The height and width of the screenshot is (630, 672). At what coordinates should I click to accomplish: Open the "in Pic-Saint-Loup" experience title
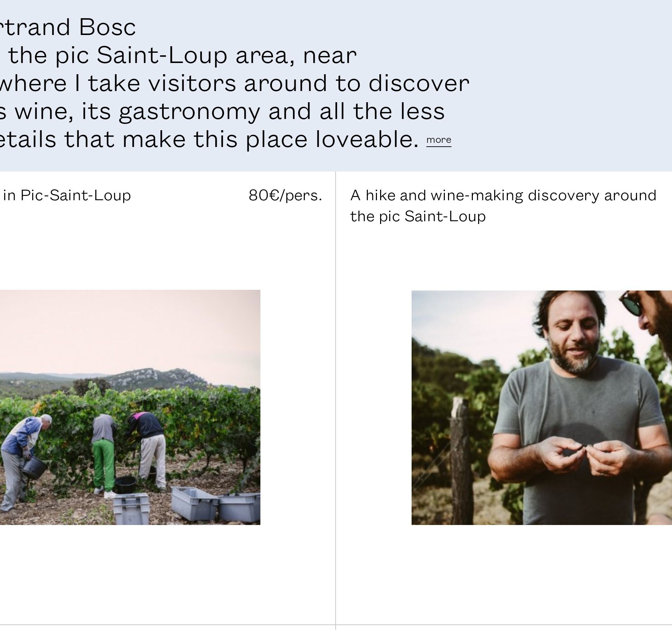[x=67, y=195]
